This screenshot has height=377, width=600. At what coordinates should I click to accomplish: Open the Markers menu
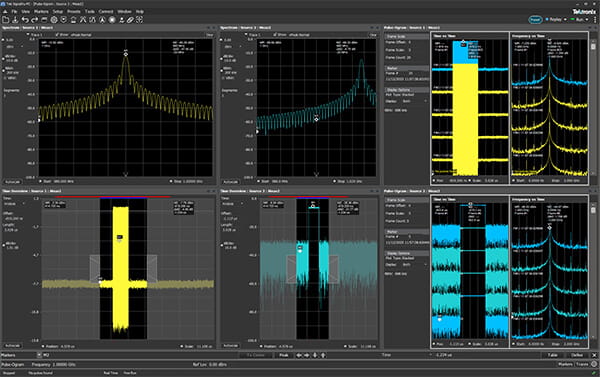[x=41, y=11]
